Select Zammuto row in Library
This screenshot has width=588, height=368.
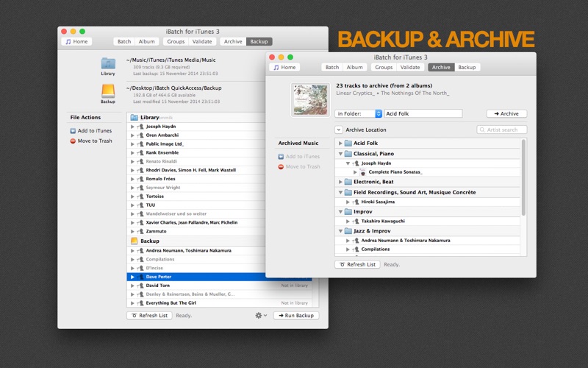point(196,231)
